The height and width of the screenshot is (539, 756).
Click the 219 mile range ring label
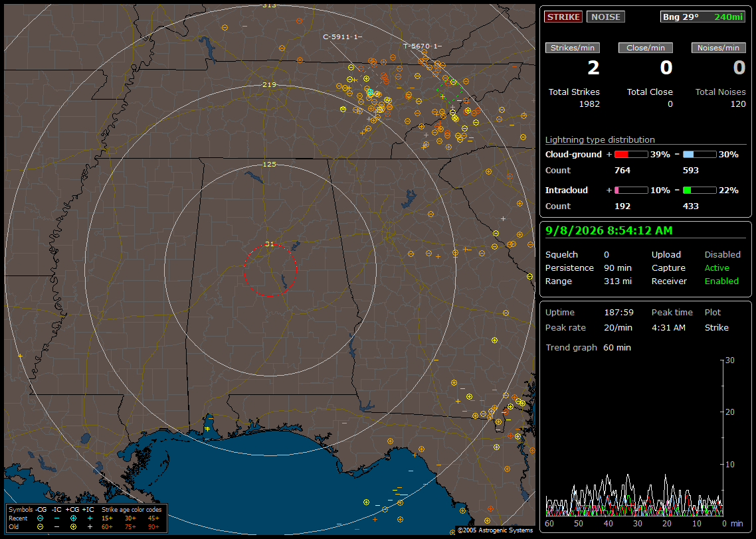[269, 85]
